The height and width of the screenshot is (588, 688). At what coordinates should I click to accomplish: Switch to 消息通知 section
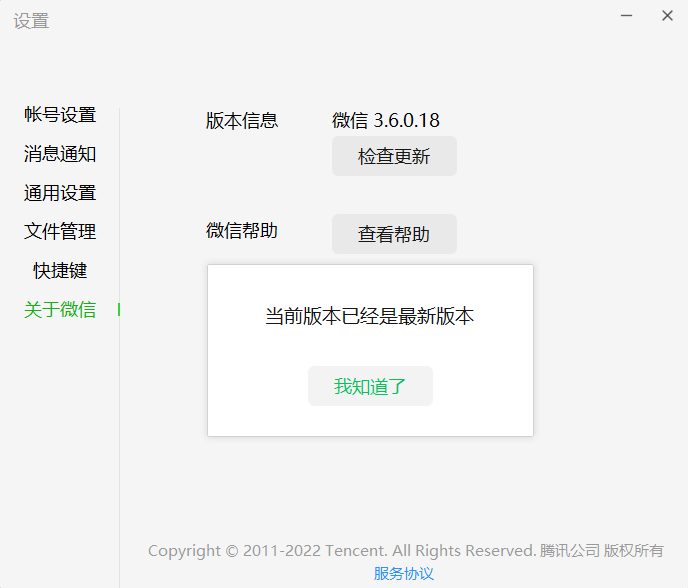60,154
